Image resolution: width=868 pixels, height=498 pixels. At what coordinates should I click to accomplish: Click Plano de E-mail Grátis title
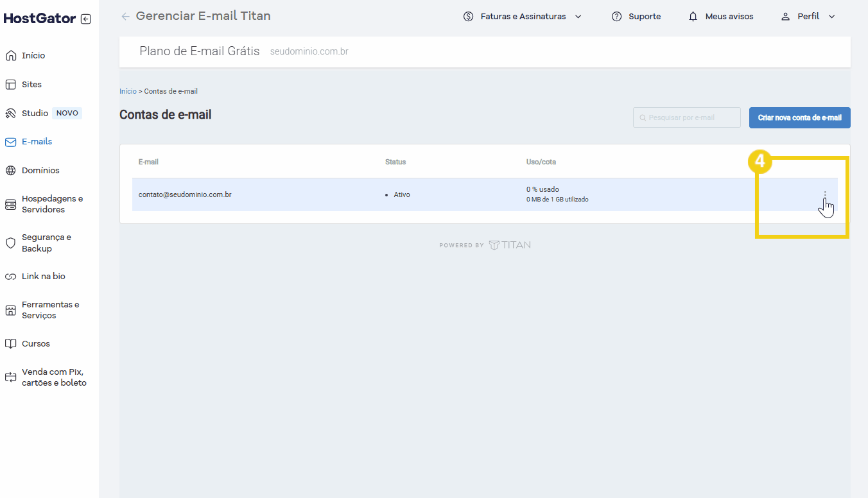pos(200,51)
